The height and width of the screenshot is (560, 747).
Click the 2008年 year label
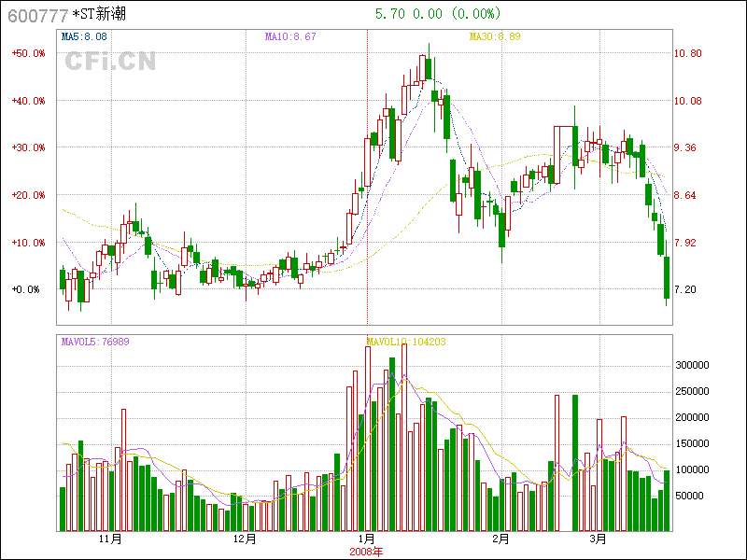[x=366, y=551]
